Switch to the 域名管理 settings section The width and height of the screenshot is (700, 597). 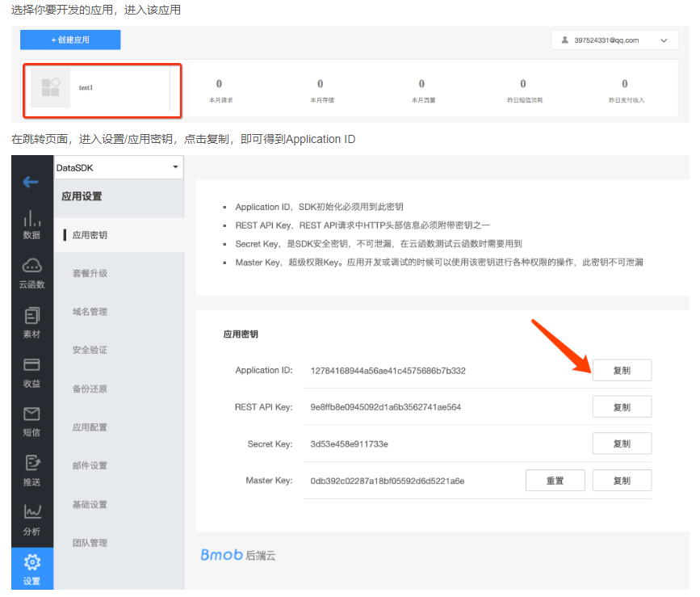90,312
